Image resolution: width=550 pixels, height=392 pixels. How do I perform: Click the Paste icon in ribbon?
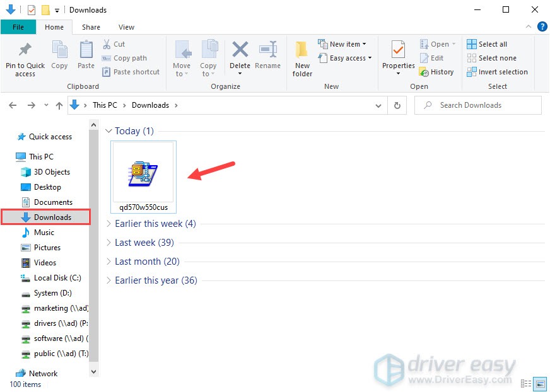coord(86,50)
